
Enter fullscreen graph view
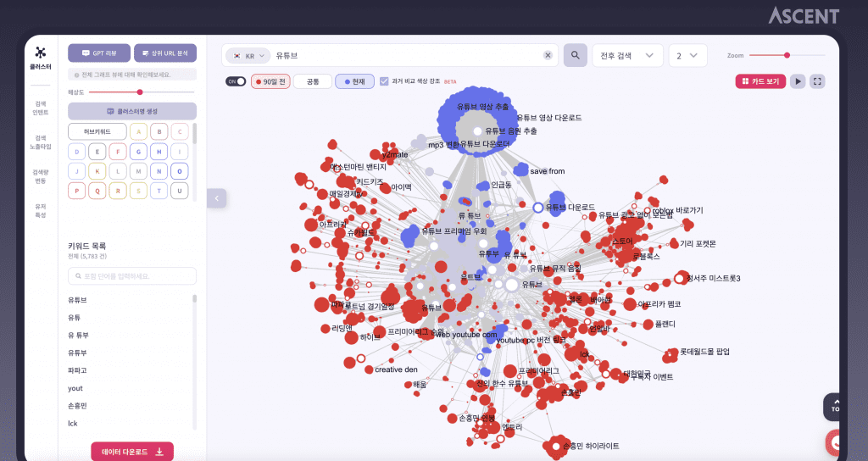coord(817,81)
